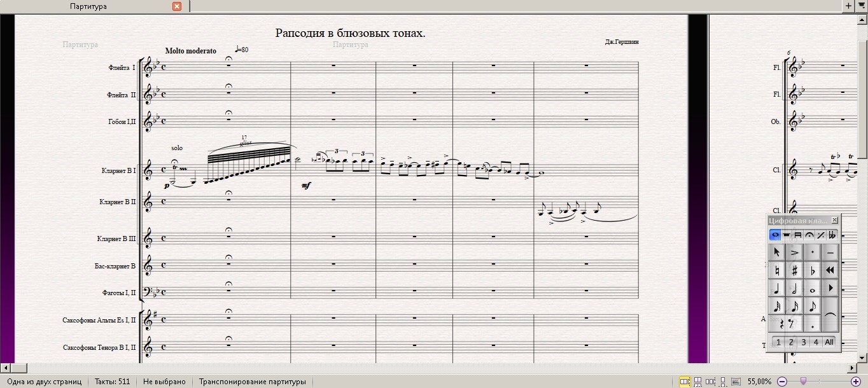
Task: Select the 'Кларнет B I' staff name
Action: [x=118, y=170]
